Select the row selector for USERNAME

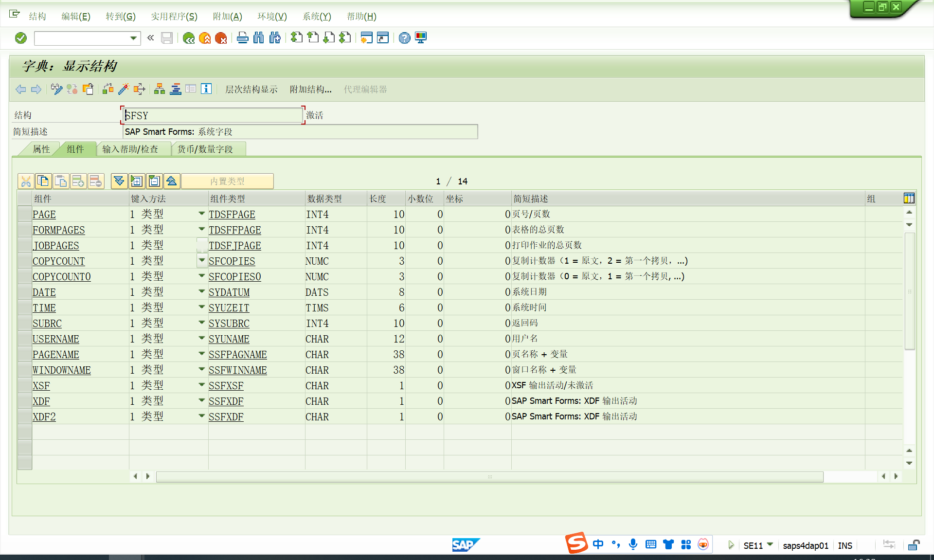[x=25, y=339]
